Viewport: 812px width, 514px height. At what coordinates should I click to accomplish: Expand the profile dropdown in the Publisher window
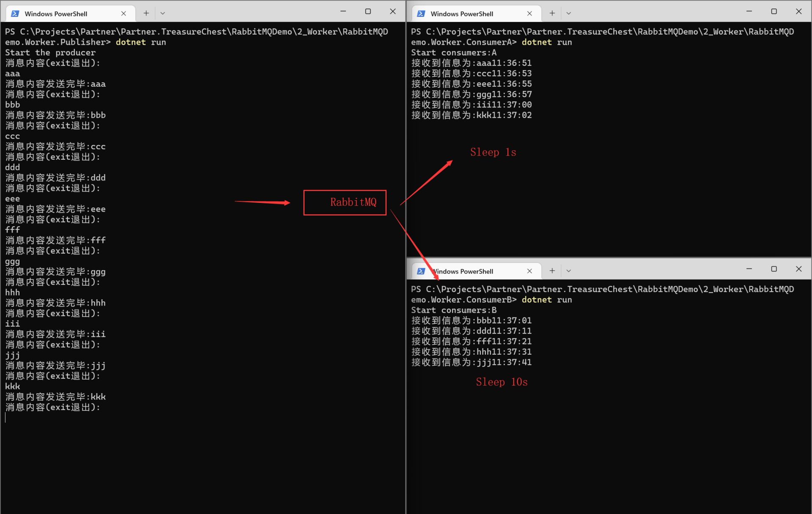(x=162, y=13)
